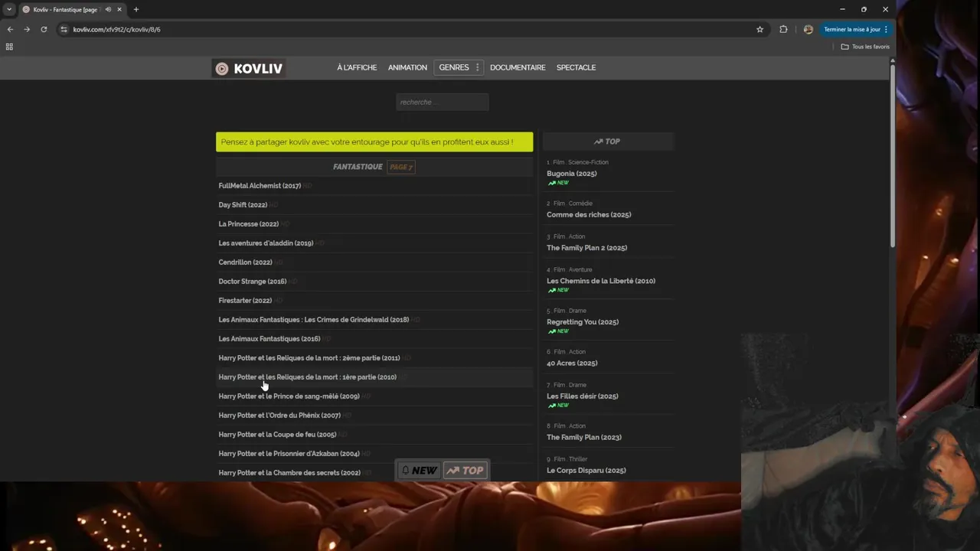Open the Chrome profile avatar

point(808,29)
